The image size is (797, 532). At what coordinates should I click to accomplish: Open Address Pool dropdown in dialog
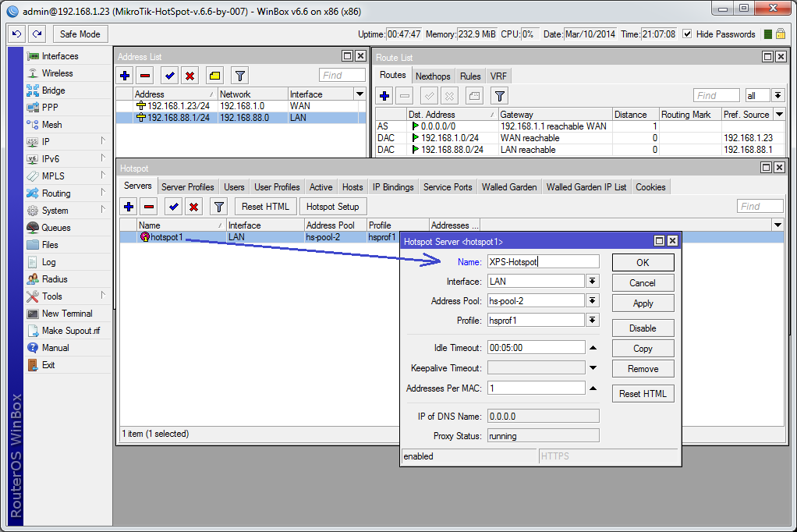(x=592, y=300)
